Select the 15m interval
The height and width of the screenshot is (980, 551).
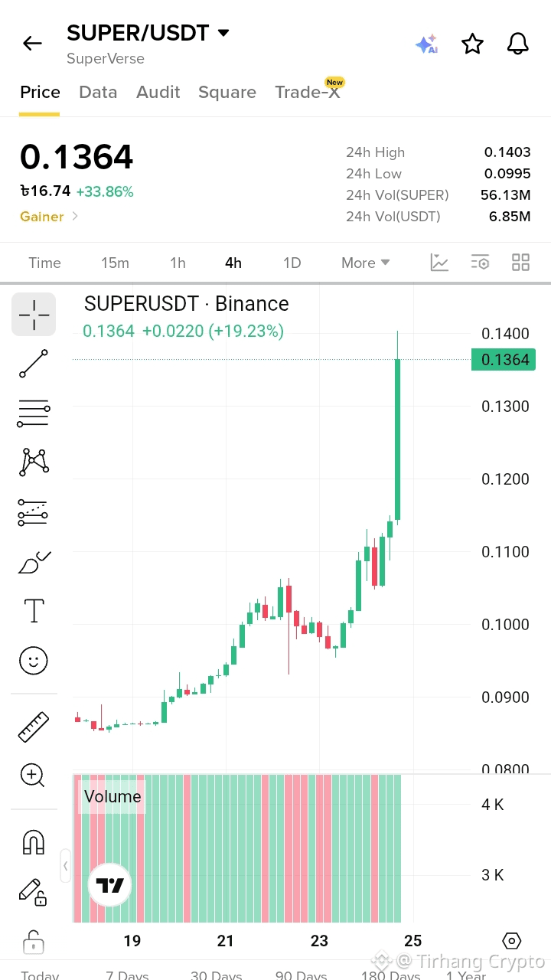pyautogui.click(x=115, y=263)
